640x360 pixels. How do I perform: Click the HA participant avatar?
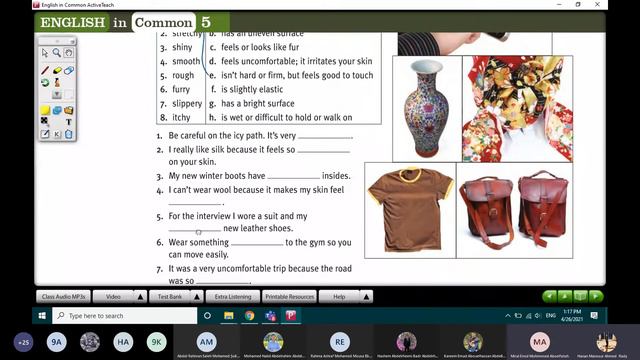(x=123, y=342)
